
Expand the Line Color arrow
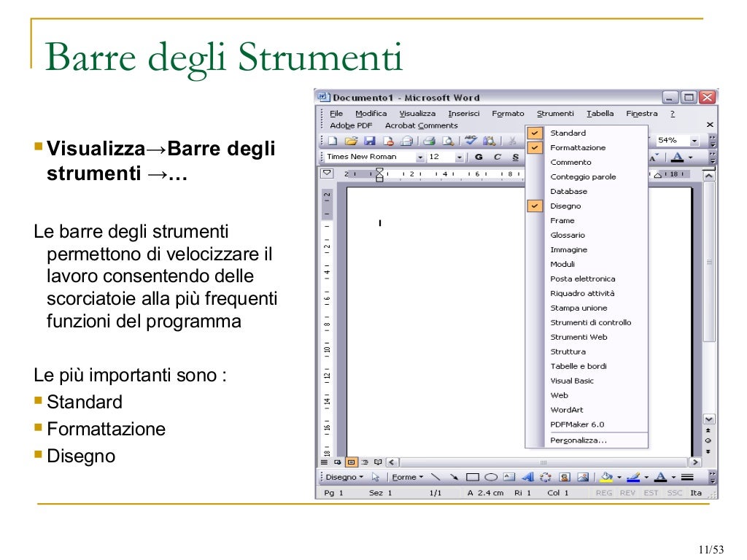point(646,477)
